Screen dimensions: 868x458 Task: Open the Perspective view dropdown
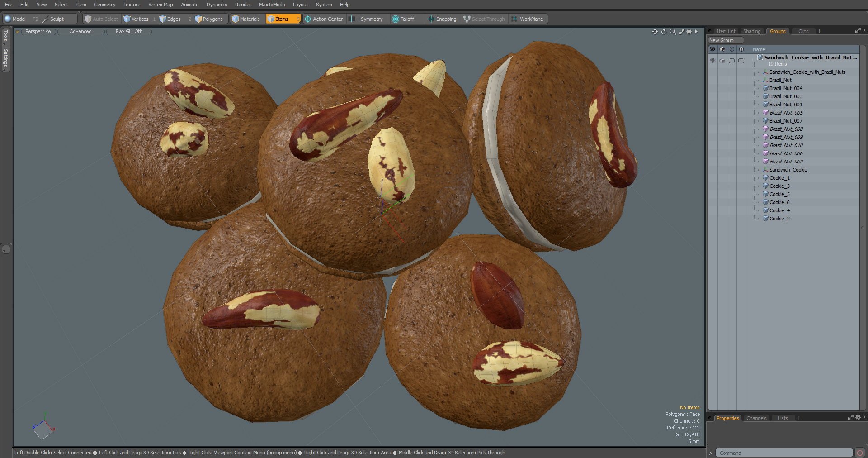pos(38,32)
